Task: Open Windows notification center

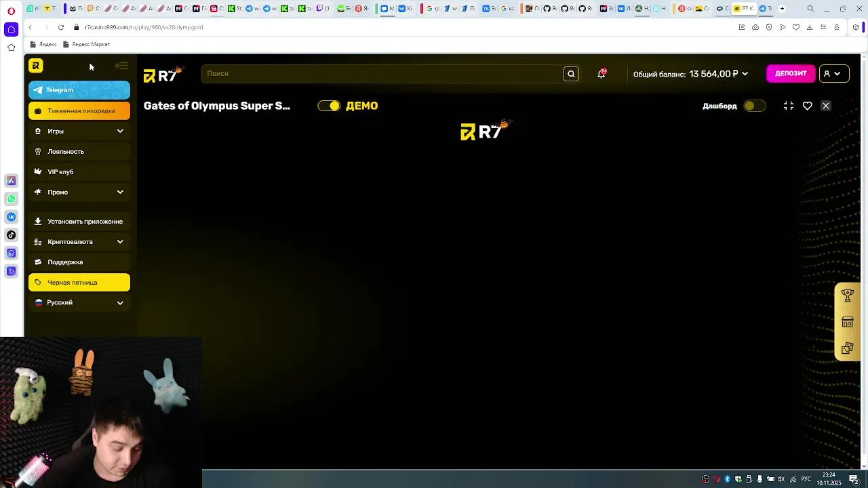Action: (854, 479)
